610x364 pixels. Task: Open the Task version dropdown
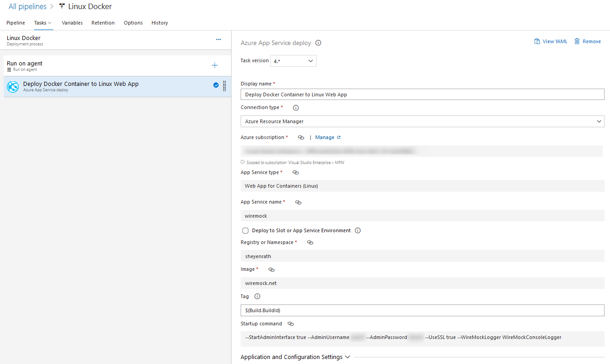pos(293,61)
